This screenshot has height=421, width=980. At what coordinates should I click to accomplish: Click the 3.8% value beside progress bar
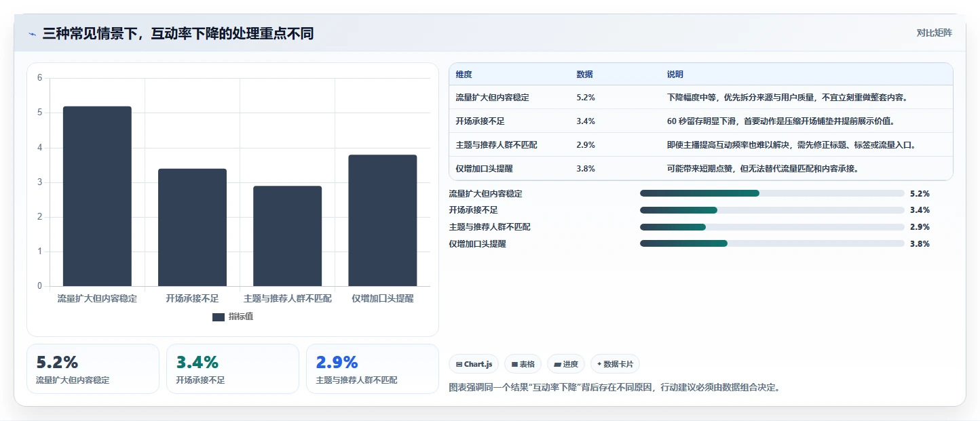click(x=920, y=244)
